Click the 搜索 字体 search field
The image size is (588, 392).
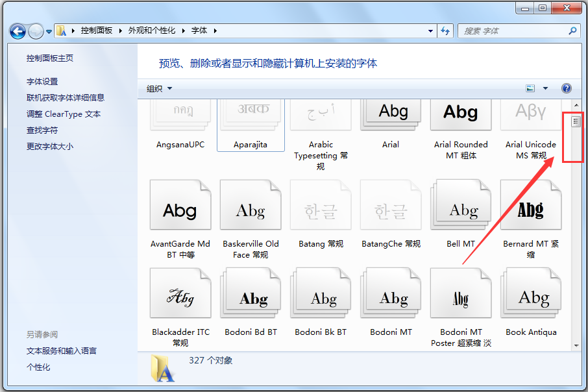pyautogui.click(x=519, y=31)
